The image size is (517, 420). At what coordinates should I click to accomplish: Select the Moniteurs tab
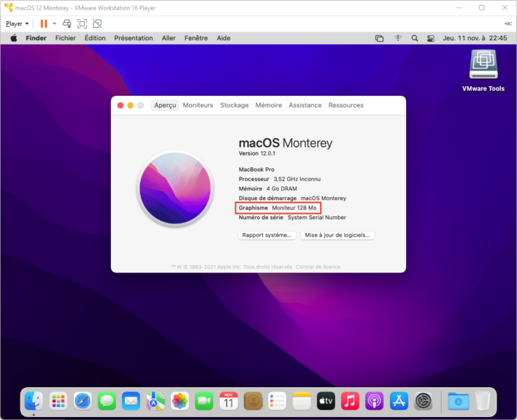coord(198,105)
